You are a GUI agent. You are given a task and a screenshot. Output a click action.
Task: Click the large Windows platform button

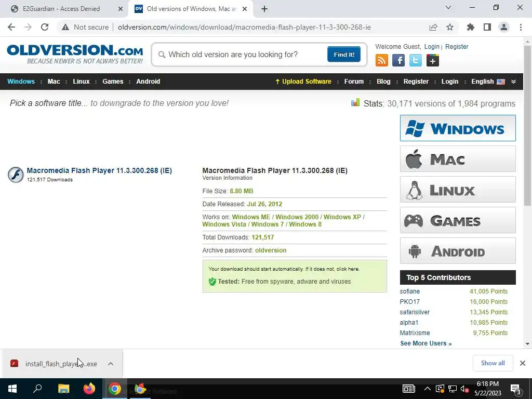[x=458, y=128]
